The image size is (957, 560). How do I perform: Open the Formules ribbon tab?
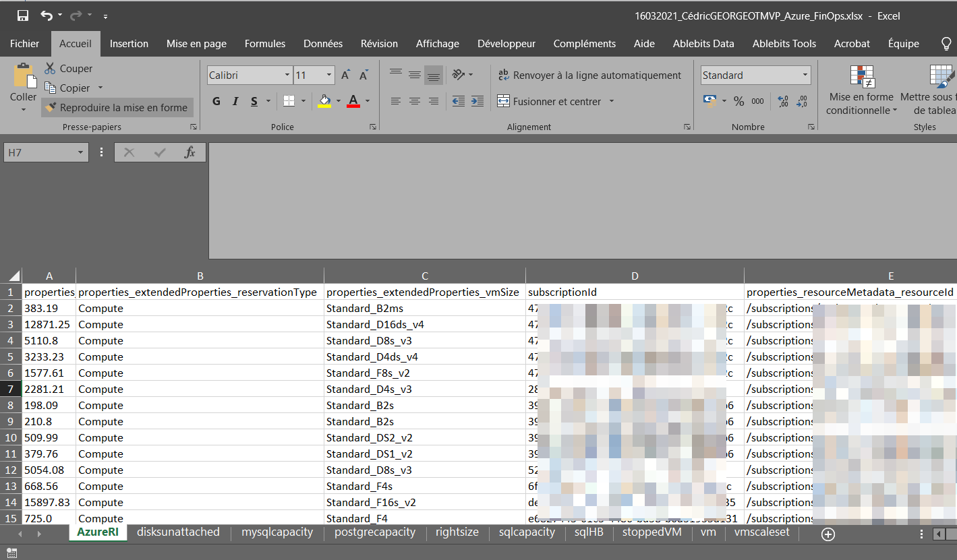[264, 44]
